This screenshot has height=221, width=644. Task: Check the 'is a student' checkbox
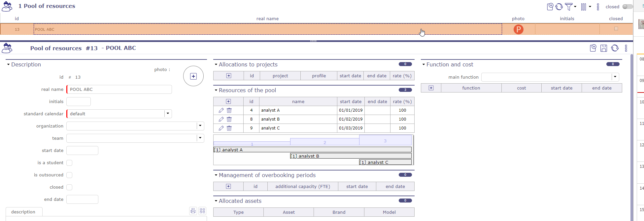point(69,163)
